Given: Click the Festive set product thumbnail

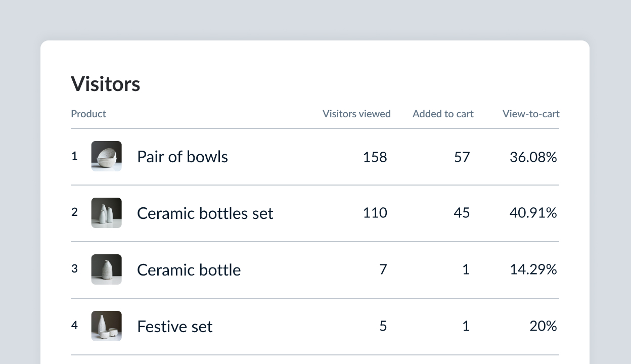Looking at the screenshot, I should [x=106, y=326].
